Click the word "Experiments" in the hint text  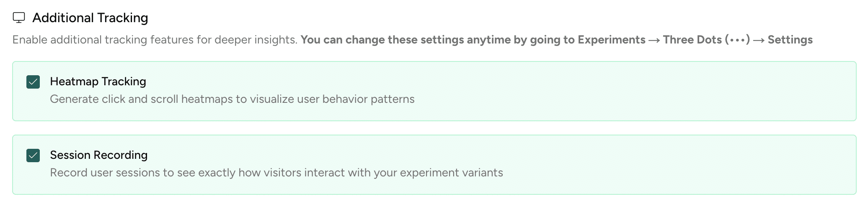(x=611, y=40)
